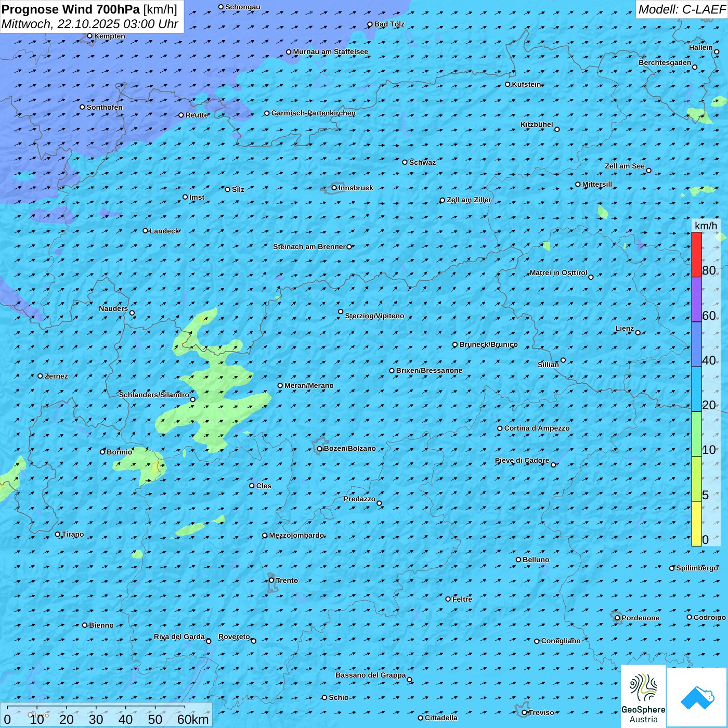Image resolution: width=728 pixels, height=728 pixels.
Task: Click the Landeck location dot
Action: coord(146,231)
